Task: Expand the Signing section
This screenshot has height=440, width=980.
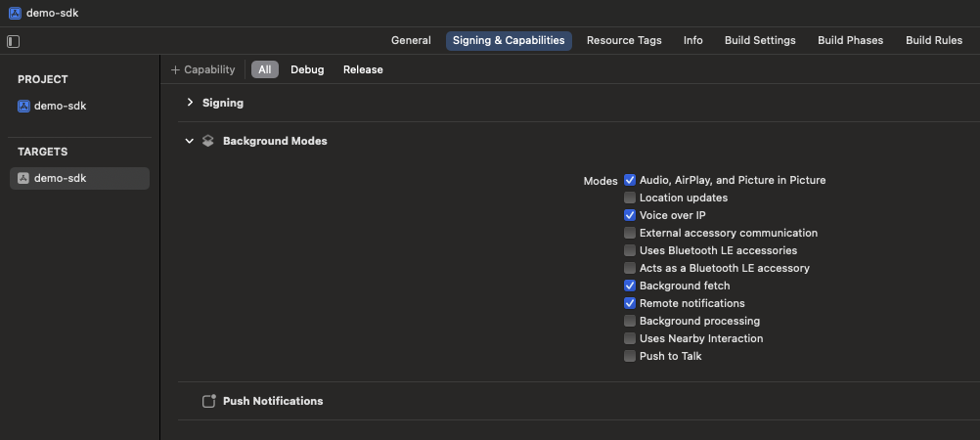Action: point(190,103)
